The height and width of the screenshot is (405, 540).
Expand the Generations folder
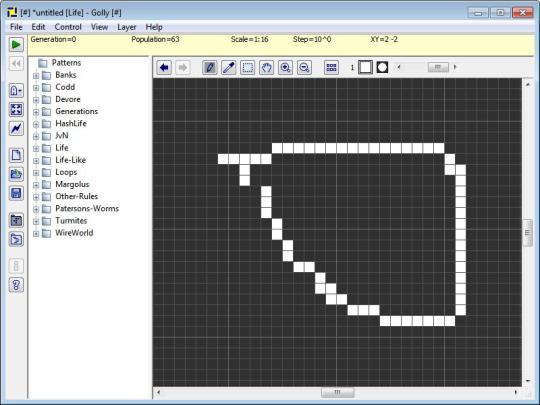coord(36,112)
